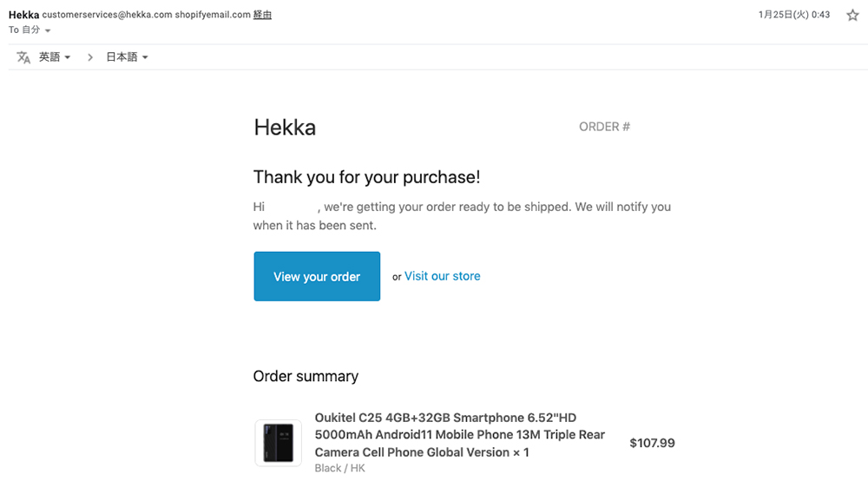Open the Visit our store link
The height and width of the screenshot is (481, 868).
coord(443,275)
